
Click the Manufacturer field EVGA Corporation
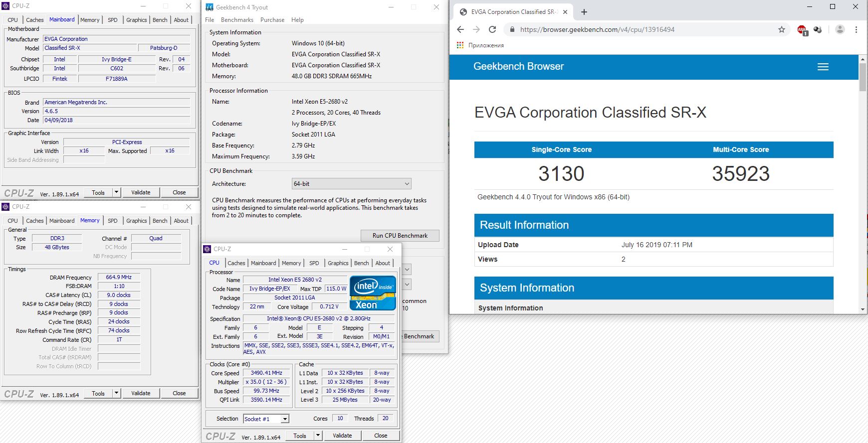tap(117, 39)
